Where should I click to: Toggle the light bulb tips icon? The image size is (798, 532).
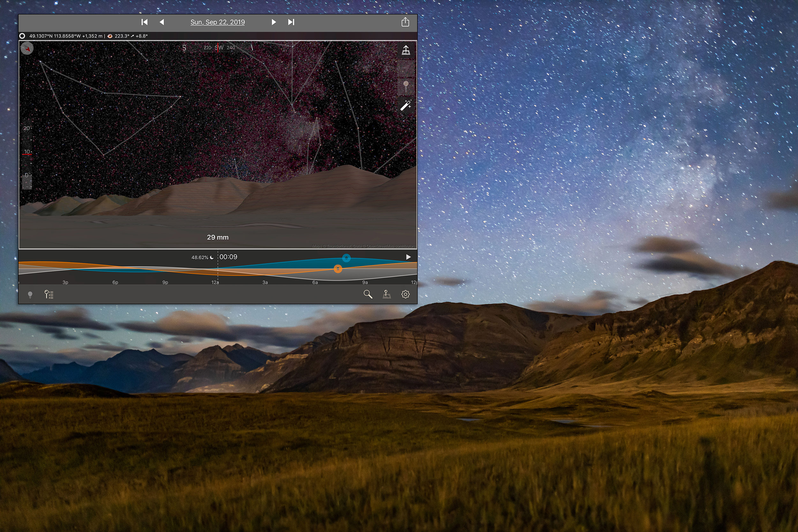30,295
